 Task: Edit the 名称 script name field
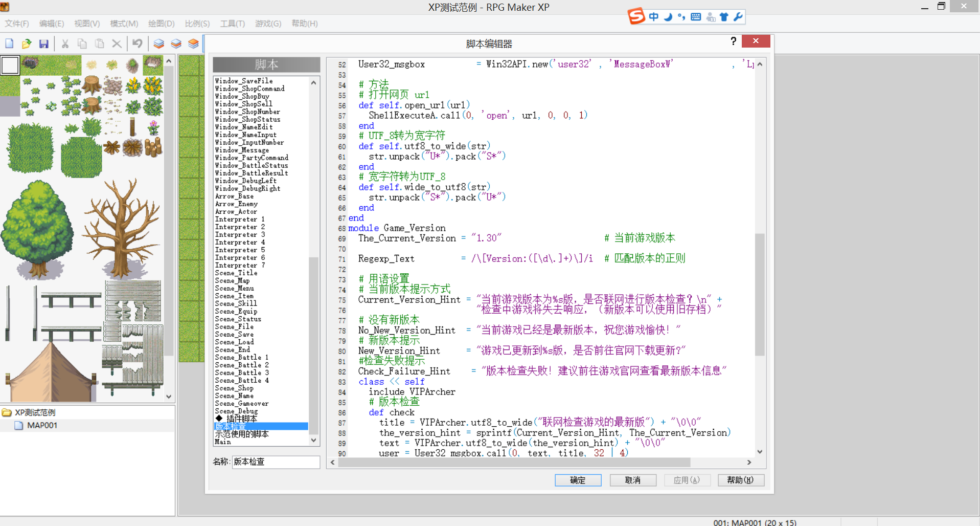click(276, 462)
